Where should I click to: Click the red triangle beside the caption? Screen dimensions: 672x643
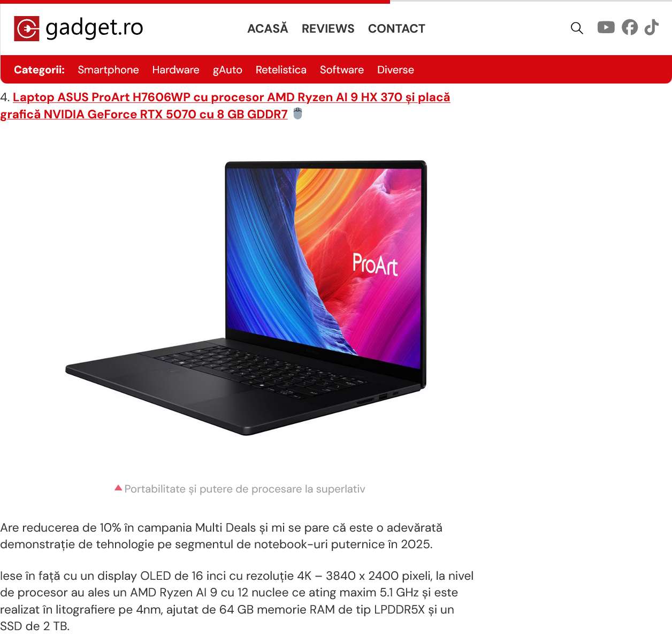tap(118, 488)
